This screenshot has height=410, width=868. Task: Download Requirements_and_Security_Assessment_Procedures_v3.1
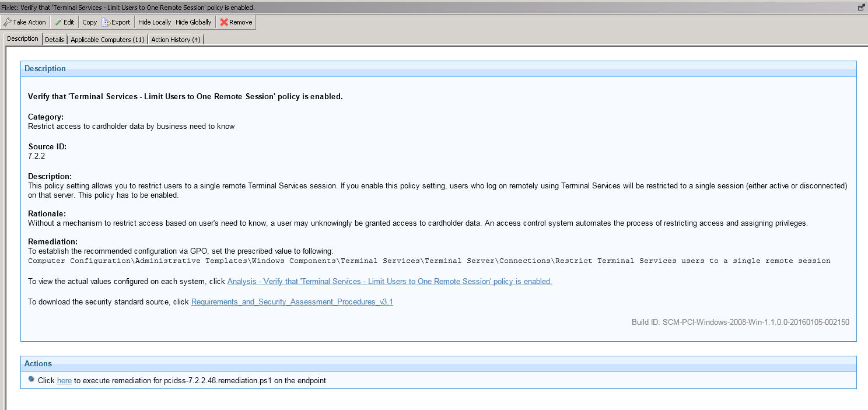[292, 302]
